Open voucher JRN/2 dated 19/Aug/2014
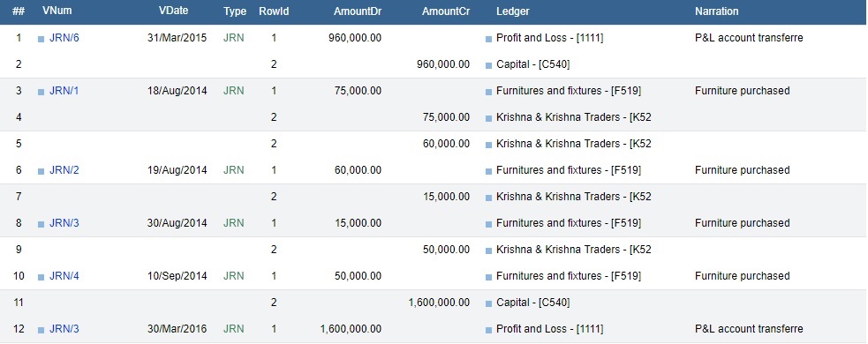This screenshot has height=344, width=868. pos(64,170)
